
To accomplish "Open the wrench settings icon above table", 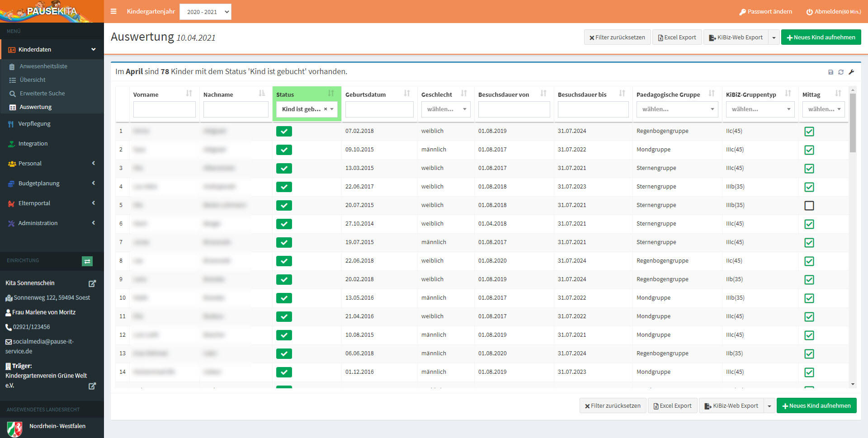I will click(851, 72).
